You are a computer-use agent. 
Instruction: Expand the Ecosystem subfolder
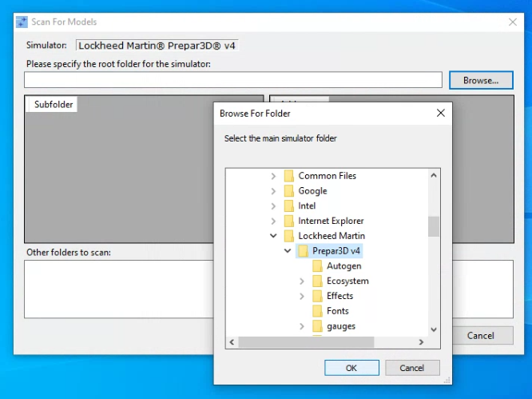(302, 281)
